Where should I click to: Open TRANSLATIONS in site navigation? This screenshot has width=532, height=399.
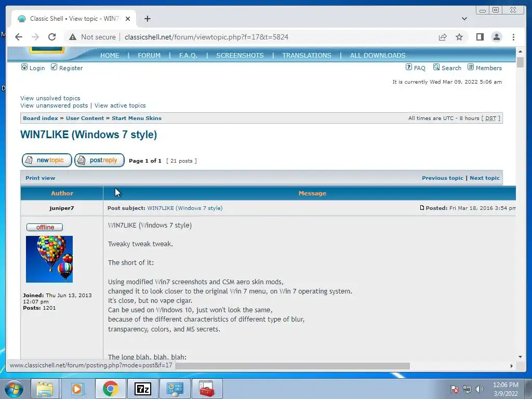(307, 55)
